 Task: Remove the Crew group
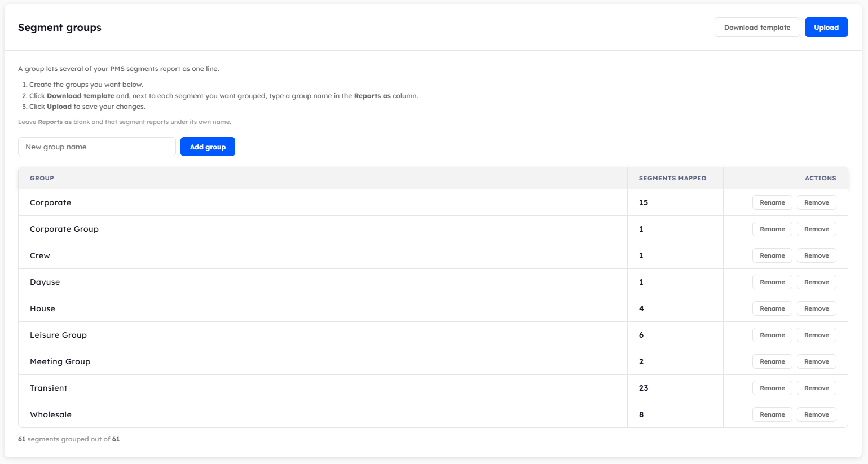coord(816,255)
